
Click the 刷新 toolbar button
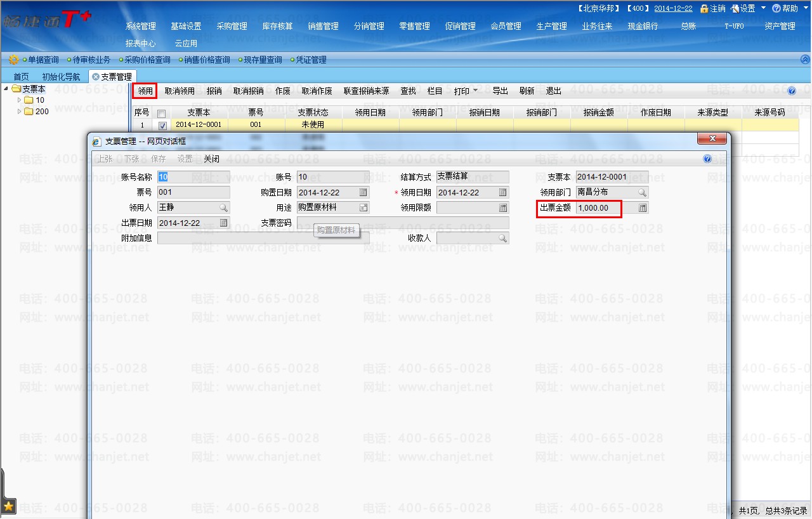(527, 91)
